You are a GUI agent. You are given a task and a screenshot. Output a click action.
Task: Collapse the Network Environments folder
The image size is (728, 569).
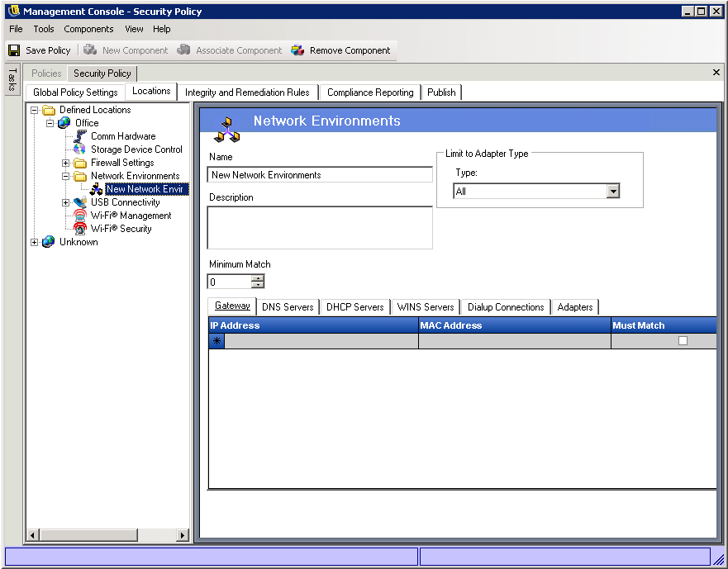point(66,176)
